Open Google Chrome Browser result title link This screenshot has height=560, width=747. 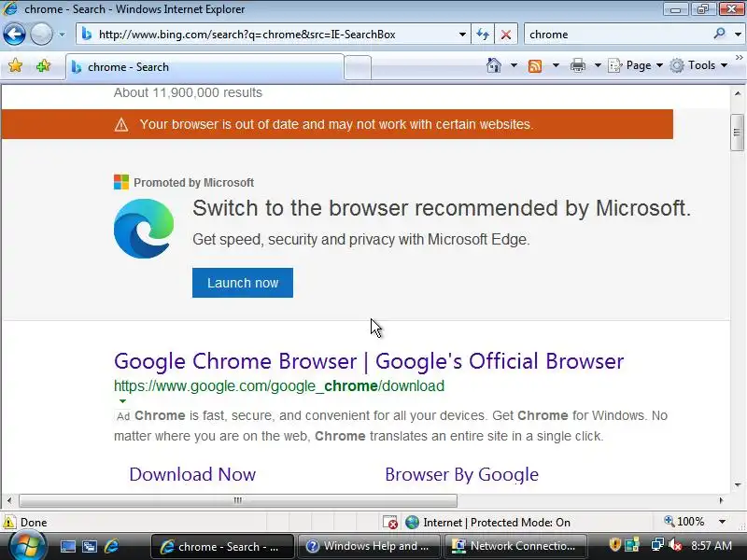click(x=369, y=361)
